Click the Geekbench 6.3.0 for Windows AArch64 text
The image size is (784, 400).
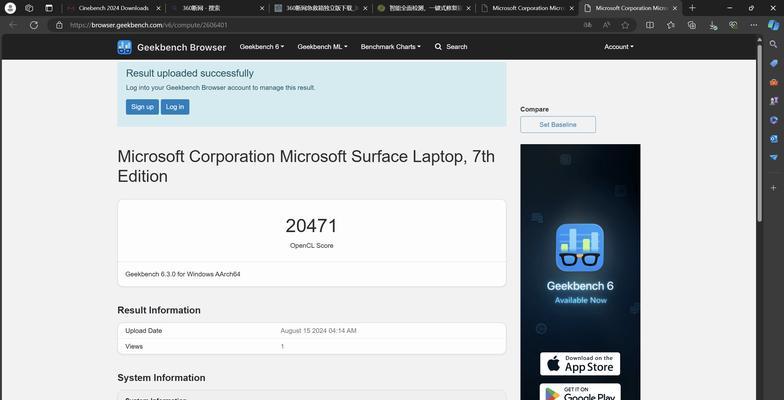[182, 274]
